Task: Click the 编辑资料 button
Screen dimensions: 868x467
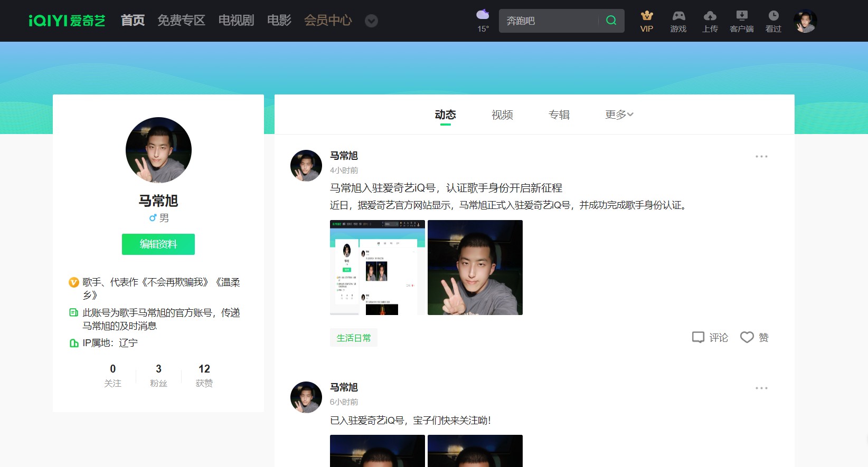Action: (158, 244)
